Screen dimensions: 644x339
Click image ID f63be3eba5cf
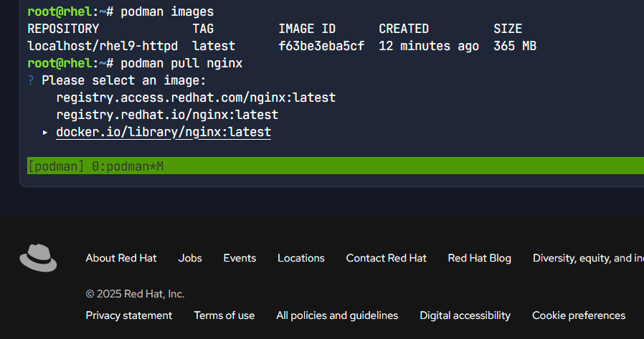[x=321, y=46]
